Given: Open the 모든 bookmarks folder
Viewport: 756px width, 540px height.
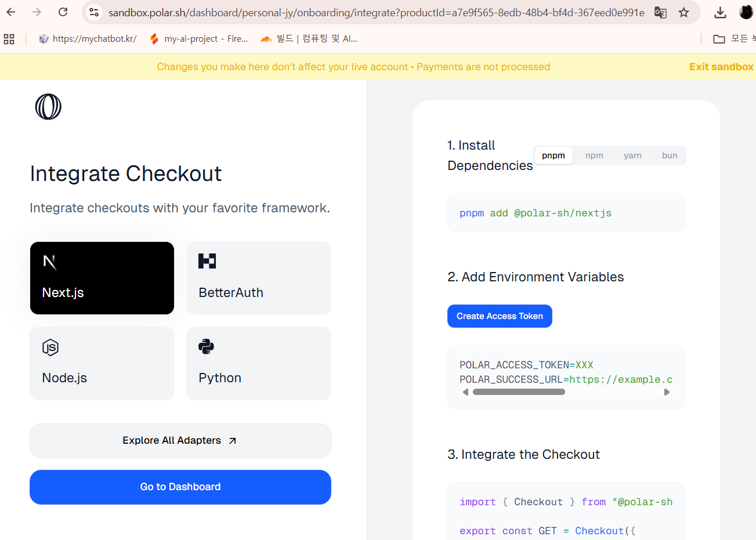Looking at the screenshot, I should click(734, 39).
